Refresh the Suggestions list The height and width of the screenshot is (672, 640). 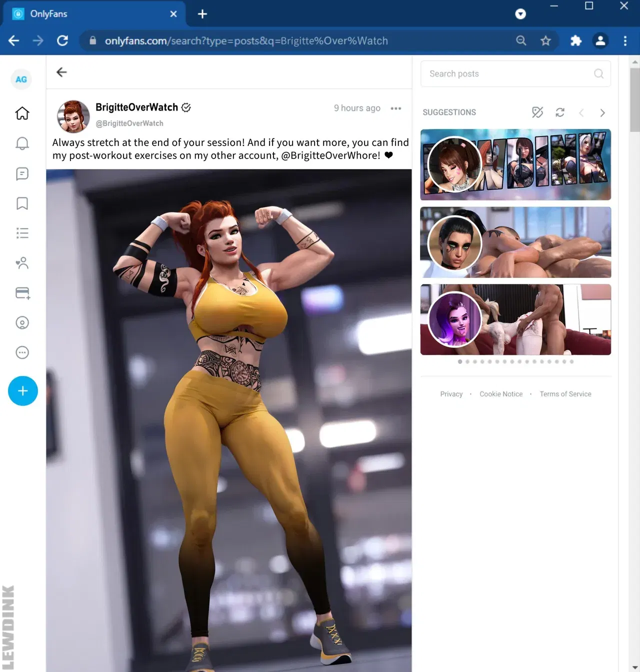pyautogui.click(x=560, y=112)
